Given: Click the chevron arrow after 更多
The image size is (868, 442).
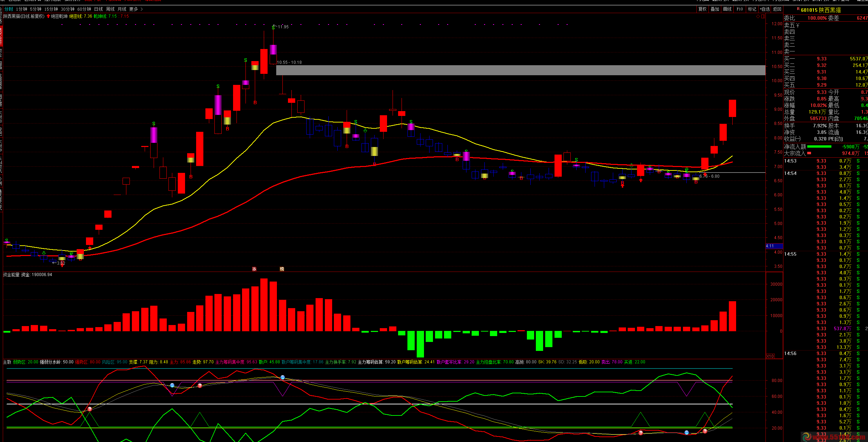Looking at the screenshot, I should [x=142, y=9].
